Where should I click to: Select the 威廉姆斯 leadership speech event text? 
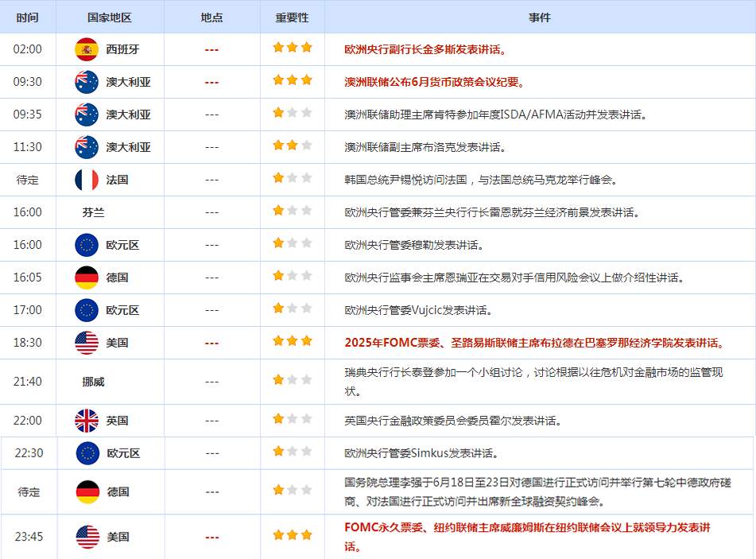pyautogui.click(x=528, y=537)
